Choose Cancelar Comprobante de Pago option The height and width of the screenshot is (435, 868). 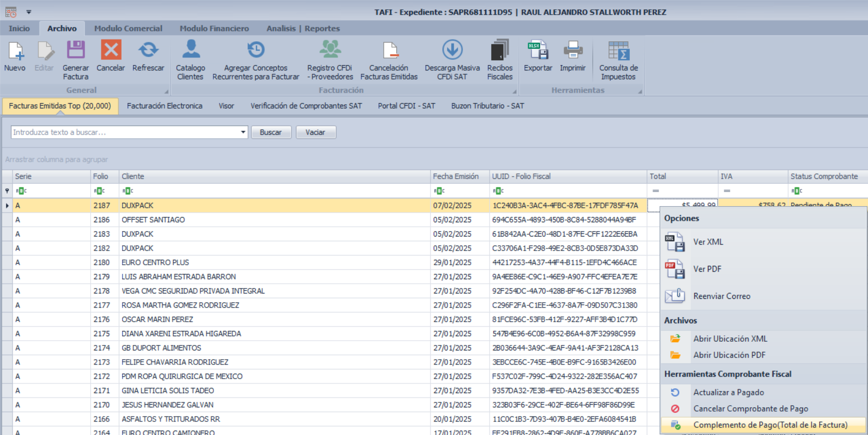[750, 408]
